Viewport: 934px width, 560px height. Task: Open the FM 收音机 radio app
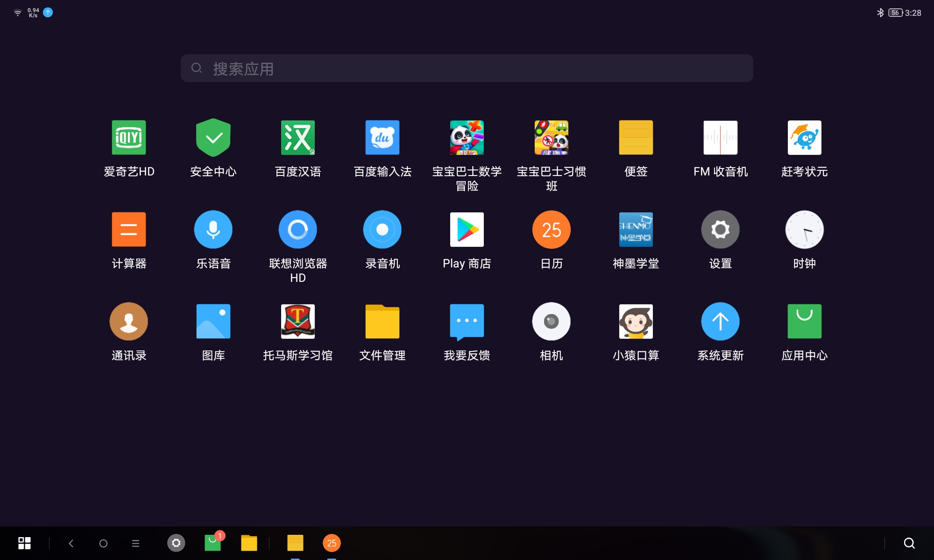720,138
